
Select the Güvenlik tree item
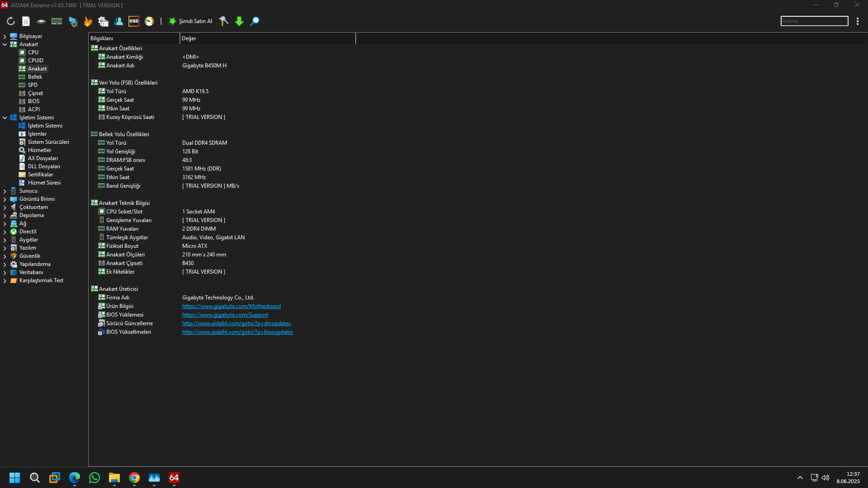pyautogui.click(x=30, y=256)
